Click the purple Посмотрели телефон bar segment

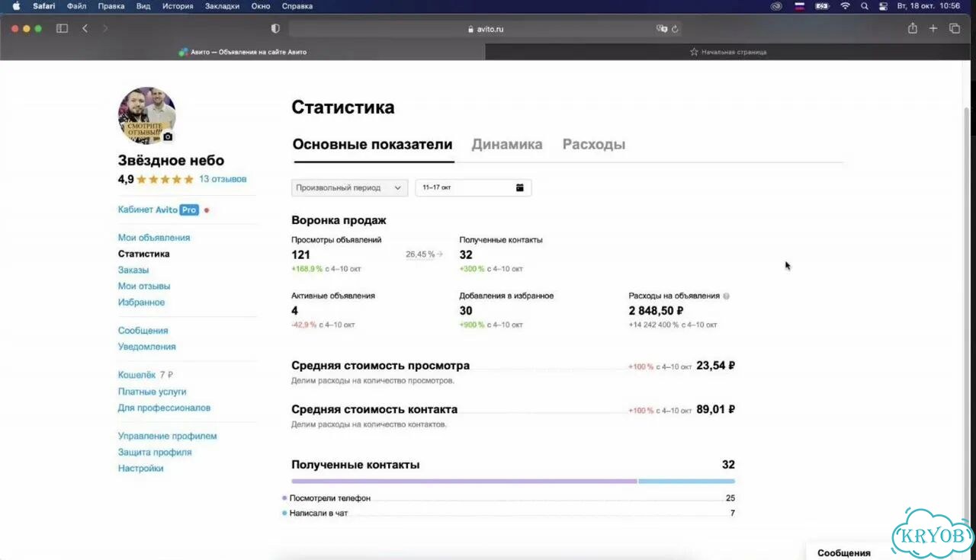(464, 481)
